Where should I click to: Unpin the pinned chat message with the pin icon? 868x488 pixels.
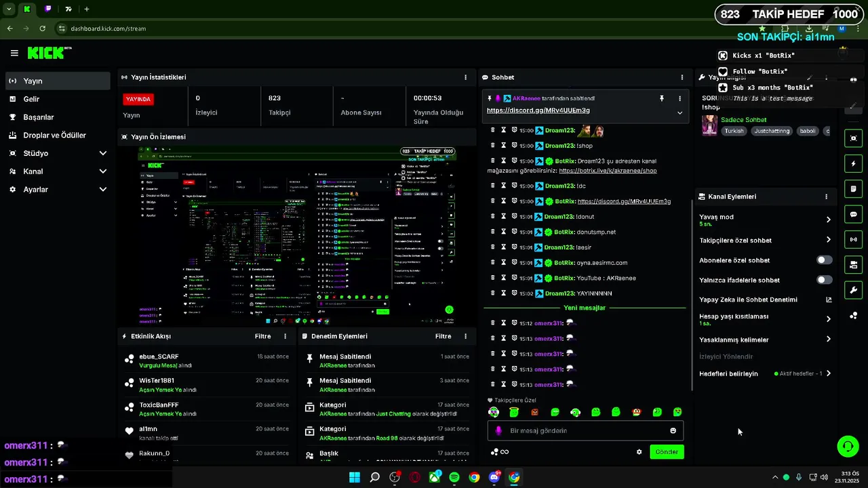click(x=662, y=98)
